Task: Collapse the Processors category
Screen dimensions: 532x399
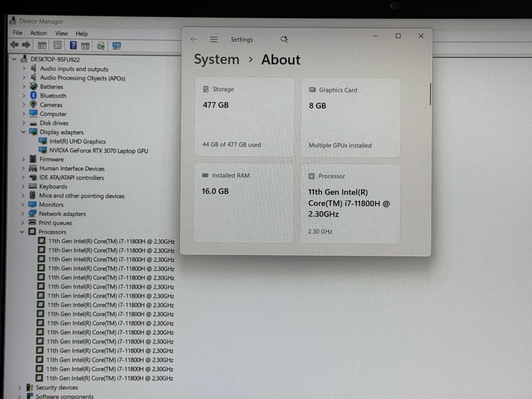Action: coord(22,232)
